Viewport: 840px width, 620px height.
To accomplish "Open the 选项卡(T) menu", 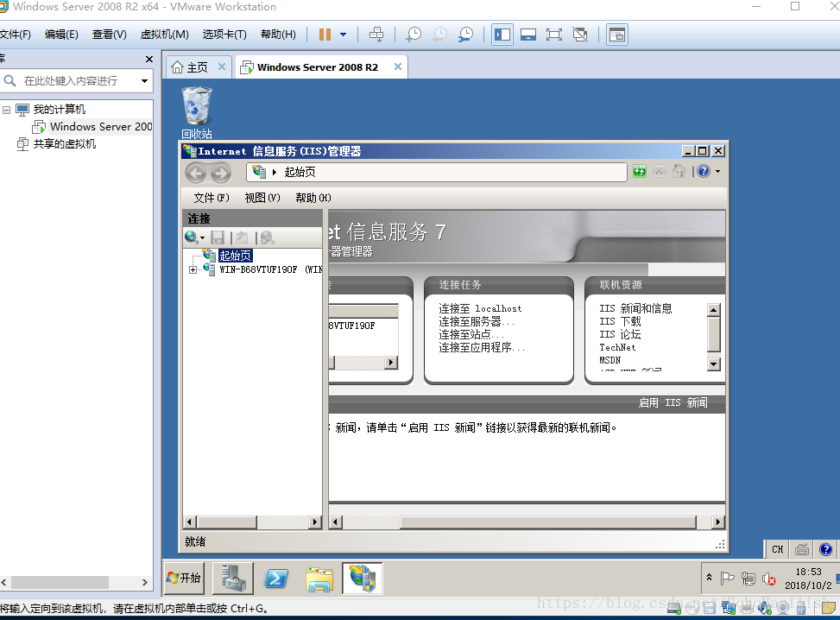I will pos(224,35).
